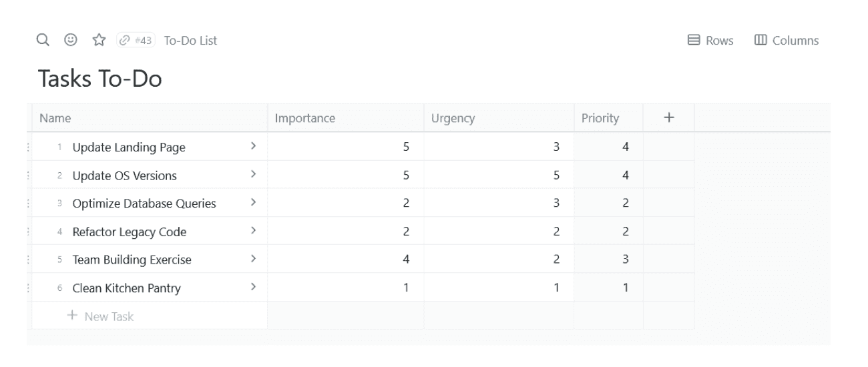Click the search magnifier icon
The height and width of the screenshot is (367, 868).
(43, 41)
